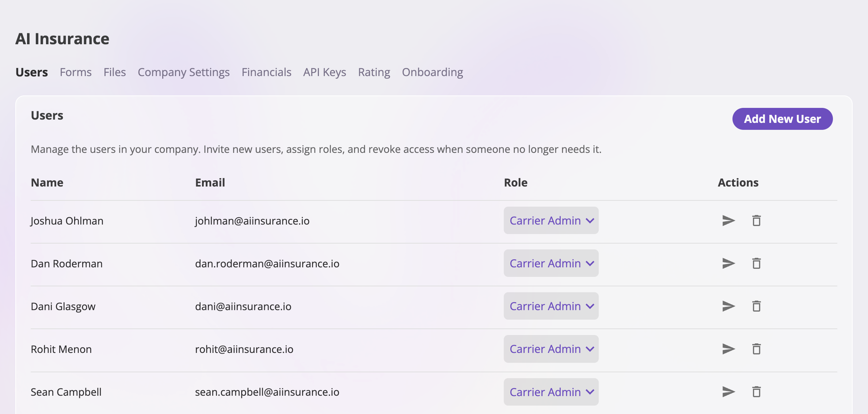868x414 pixels.
Task: Switch to the Forms tab
Action: 76,72
